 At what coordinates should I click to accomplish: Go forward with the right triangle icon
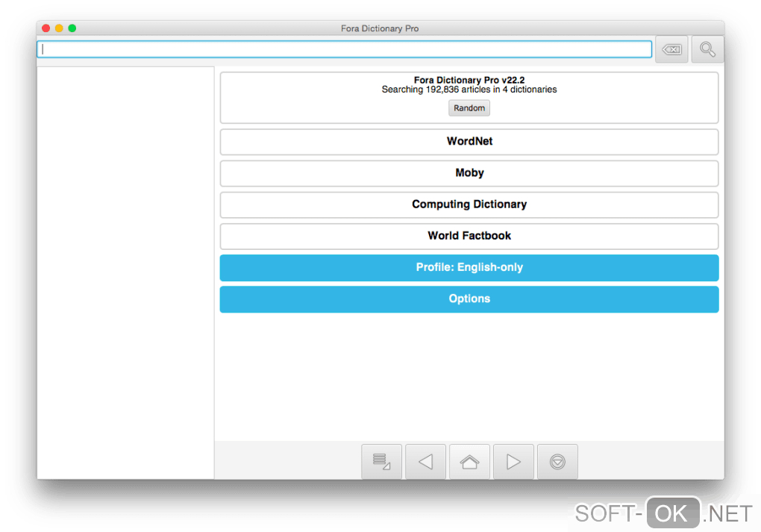513,461
